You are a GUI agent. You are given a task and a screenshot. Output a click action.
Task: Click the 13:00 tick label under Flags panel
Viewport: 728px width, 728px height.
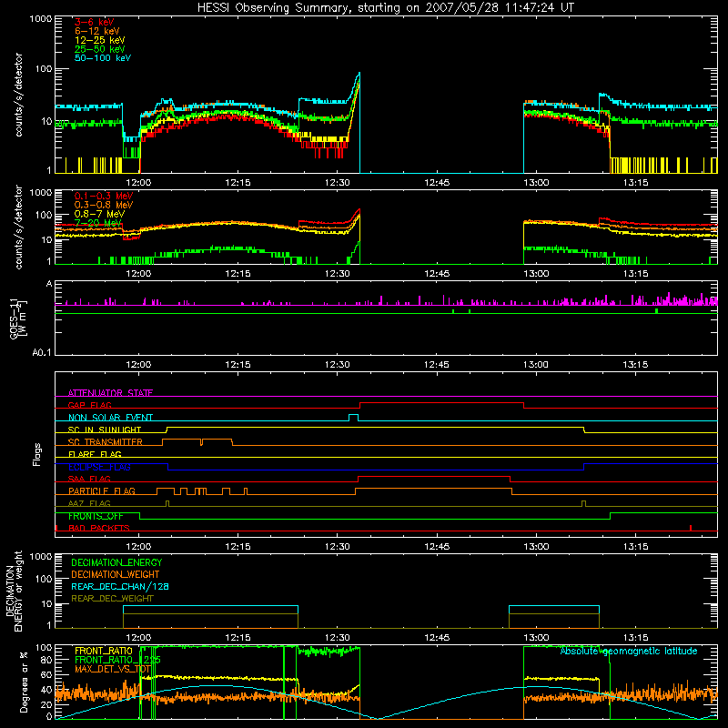point(536,547)
